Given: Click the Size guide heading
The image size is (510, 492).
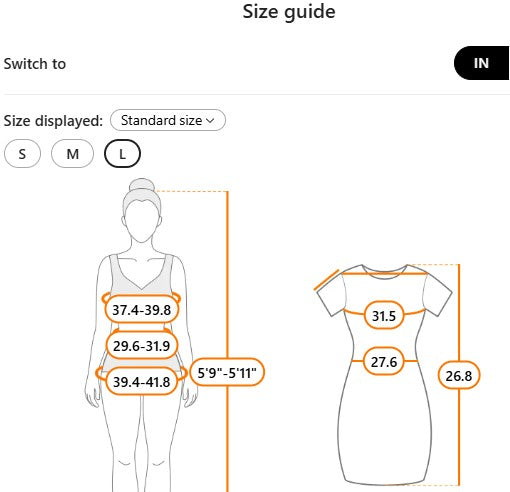Looking at the screenshot, I should click(289, 12).
